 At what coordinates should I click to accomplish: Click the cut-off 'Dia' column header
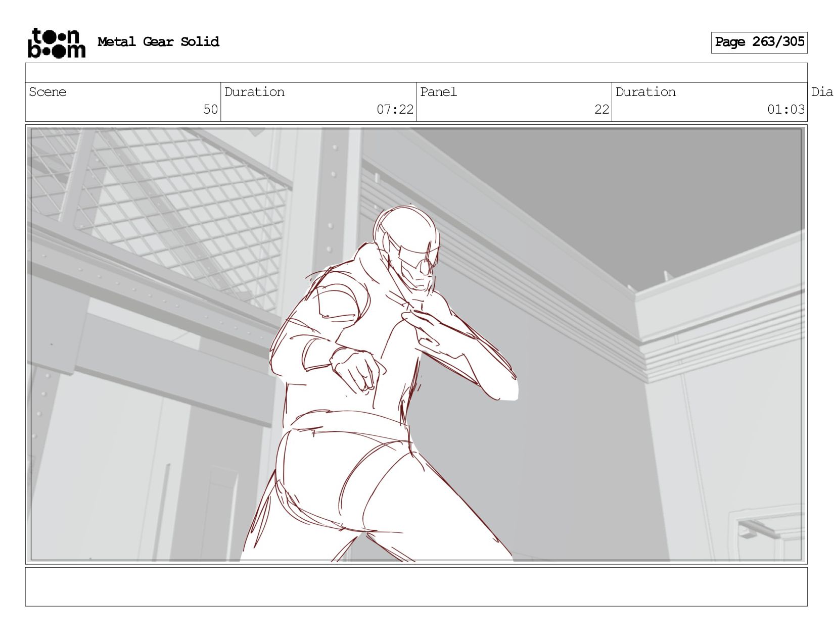[x=822, y=92]
